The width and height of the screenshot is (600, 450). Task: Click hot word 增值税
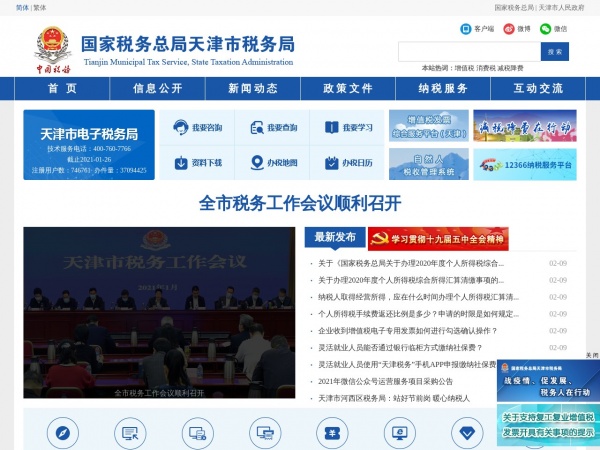click(x=464, y=68)
